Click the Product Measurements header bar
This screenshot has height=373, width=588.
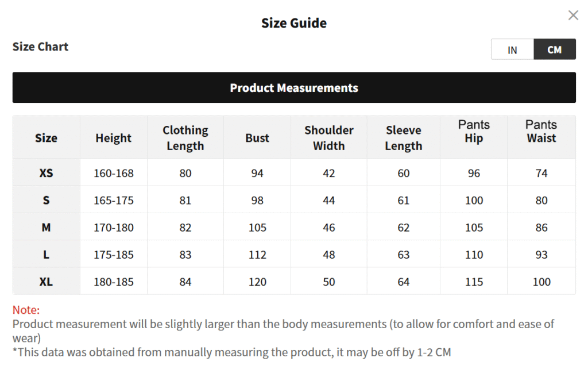point(294,88)
